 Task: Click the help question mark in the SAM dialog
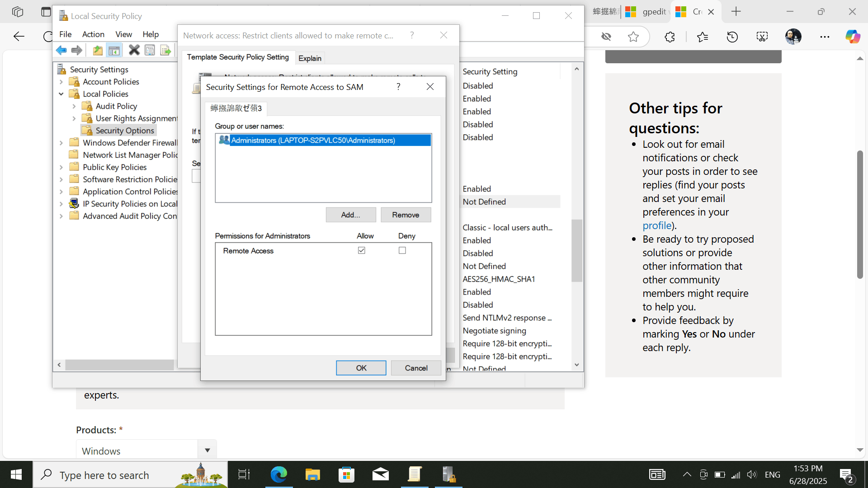point(398,87)
